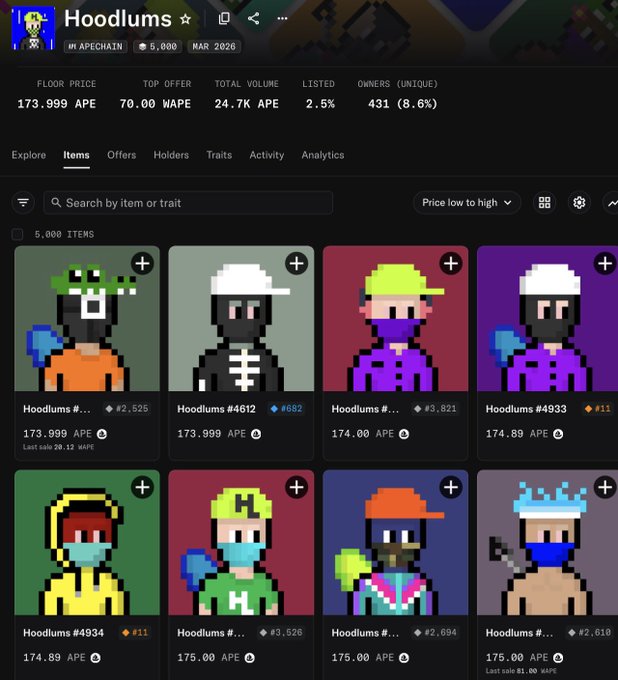Open the chart view icon at right edge
This screenshot has height=680, width=618.
[x=611, y=203]
